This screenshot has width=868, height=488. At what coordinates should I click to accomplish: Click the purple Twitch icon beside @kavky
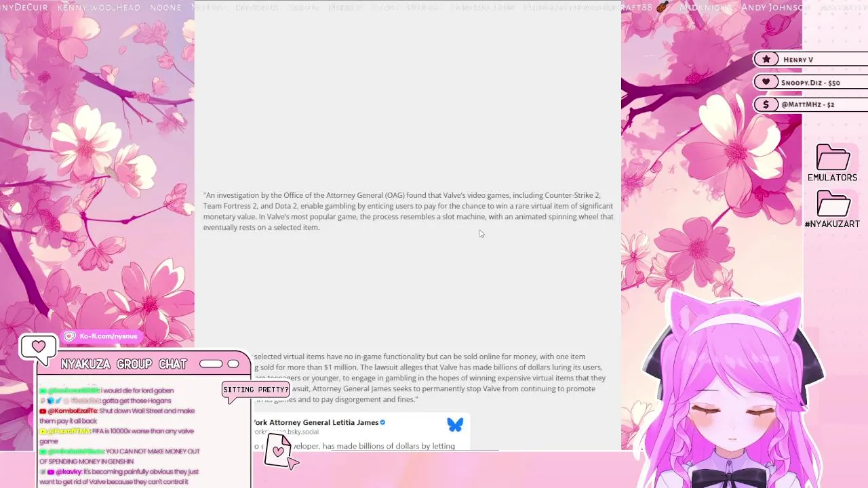50,472
